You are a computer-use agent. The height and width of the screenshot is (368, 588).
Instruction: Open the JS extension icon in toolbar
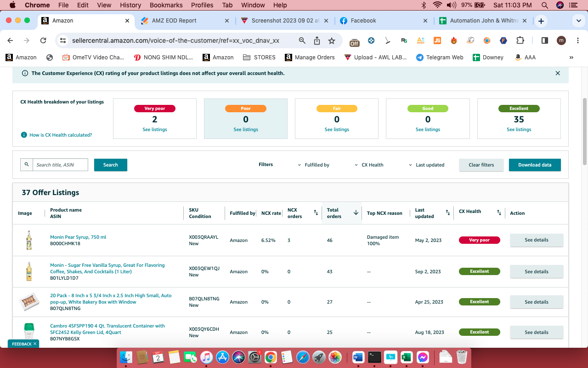click(x=437, y=40)
